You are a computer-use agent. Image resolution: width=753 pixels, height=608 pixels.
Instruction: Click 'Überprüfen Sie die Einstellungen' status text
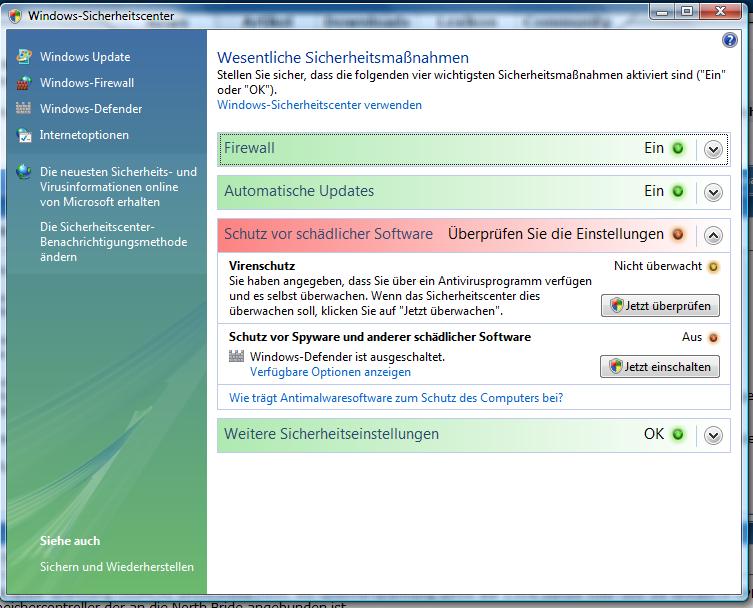tap(556, 234)
